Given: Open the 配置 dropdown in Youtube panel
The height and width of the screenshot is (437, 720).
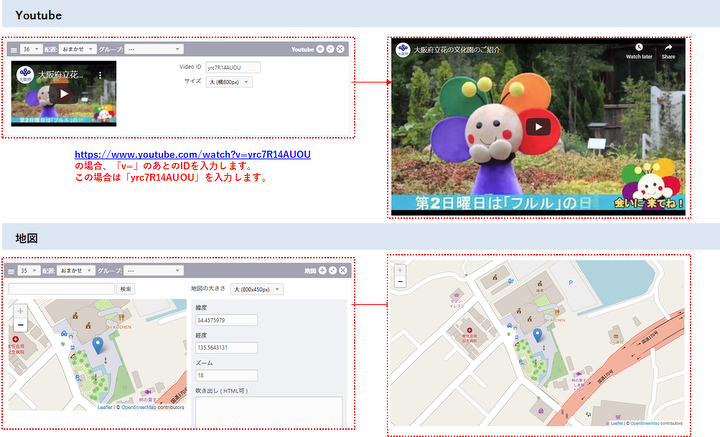Looking at the screenshot, I should click(x=77, y=48).
